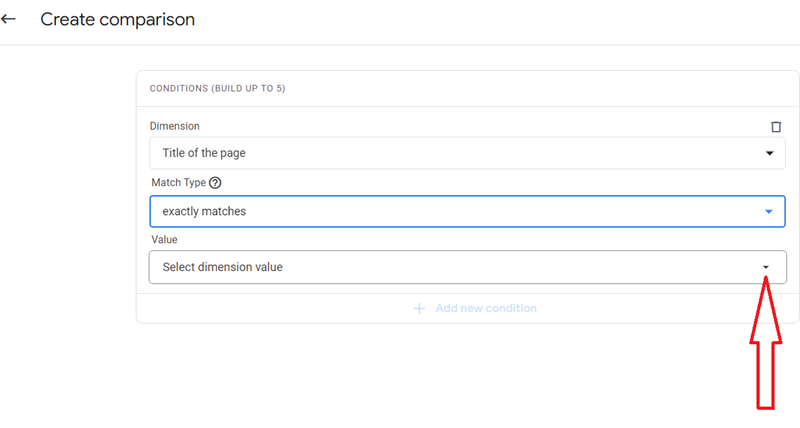Expand the Match Type dropdown showing exactly matches
Image resolution: width=800 pixels, height=428 pixels.
tap(467, 211)
